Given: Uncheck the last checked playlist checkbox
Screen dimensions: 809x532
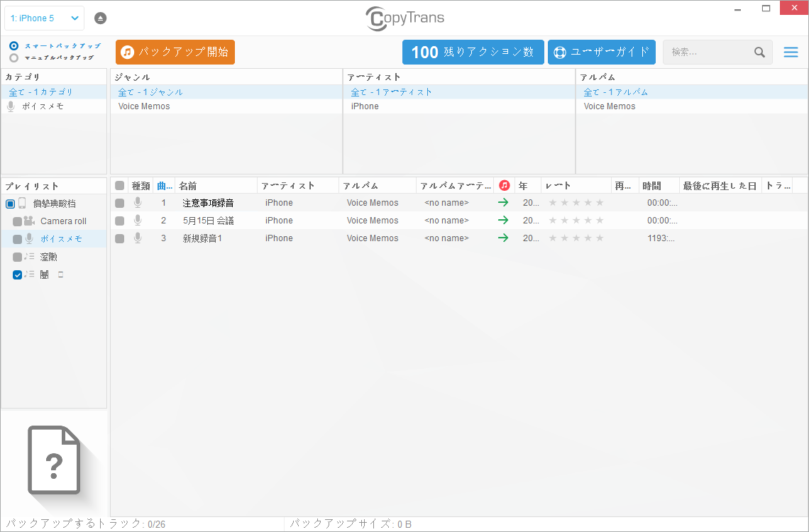Looking at the screenshot, I should [17, 275].
